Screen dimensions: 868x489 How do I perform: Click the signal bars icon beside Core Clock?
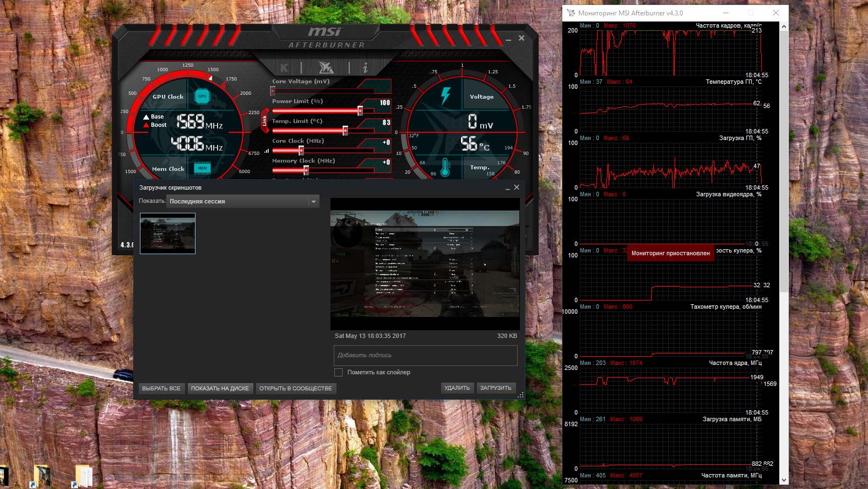[x=267, y=151]
